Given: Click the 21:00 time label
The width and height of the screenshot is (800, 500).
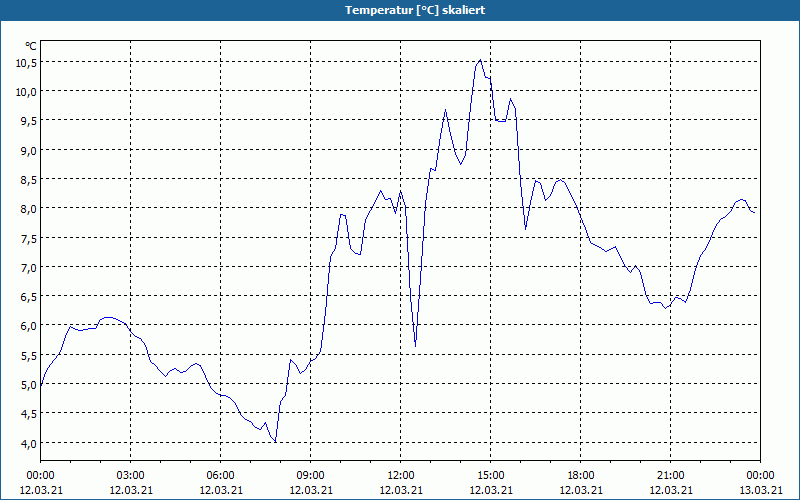Looking at the screenshot, I should [x=670, y=476].
